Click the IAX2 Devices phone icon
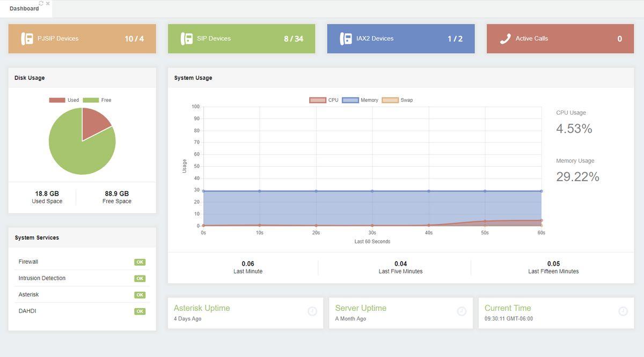644x357 pixels. click(x=346, y=39)
